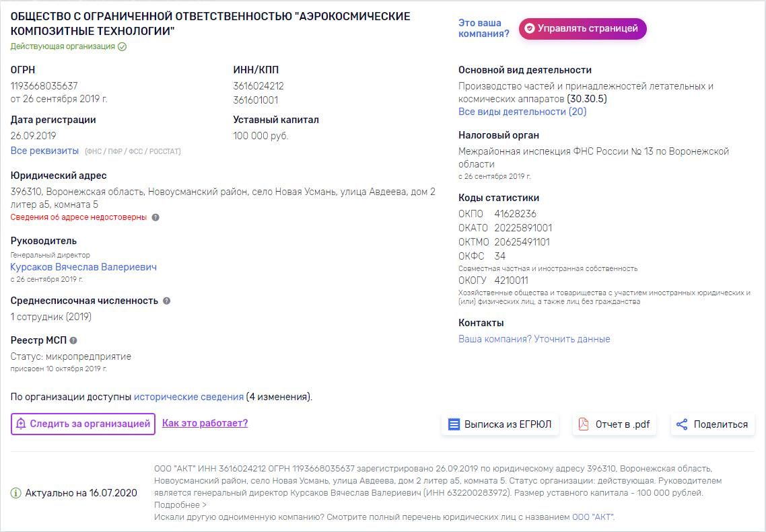
Task: Click the Выписка из ЕГРЮЛ button
Action: [x=500, y=424]
